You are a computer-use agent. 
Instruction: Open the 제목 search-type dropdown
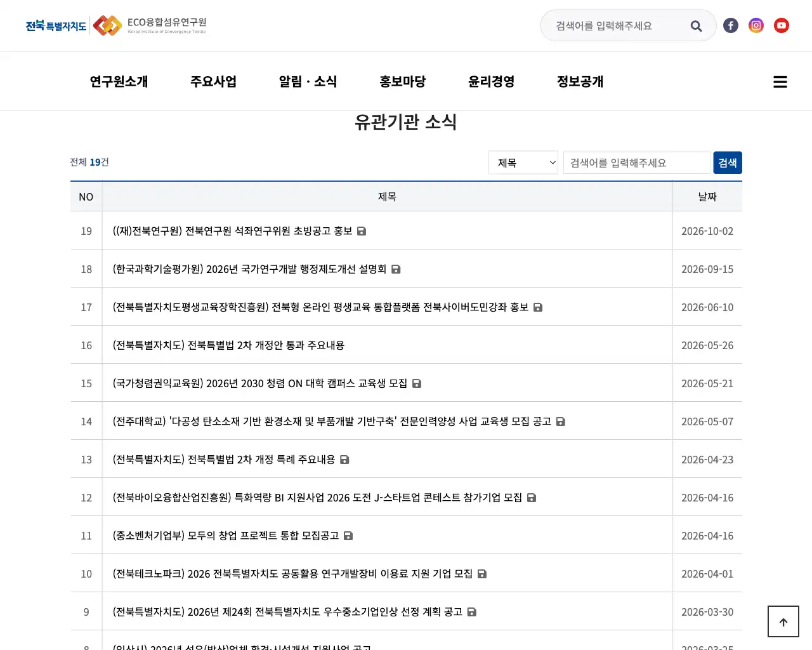coord(523,162)
